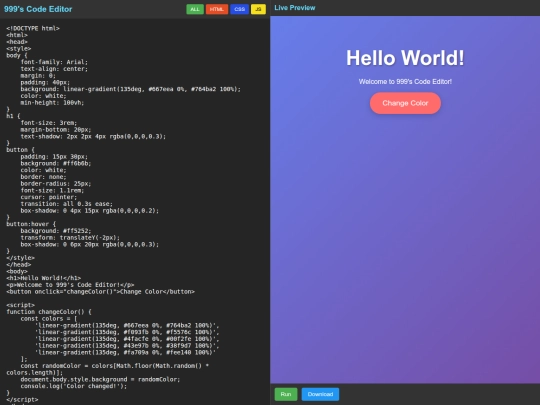Screen dimensions: 540x405
Task: Click the </script> closing tag line
Action: (x=22, y=400)
